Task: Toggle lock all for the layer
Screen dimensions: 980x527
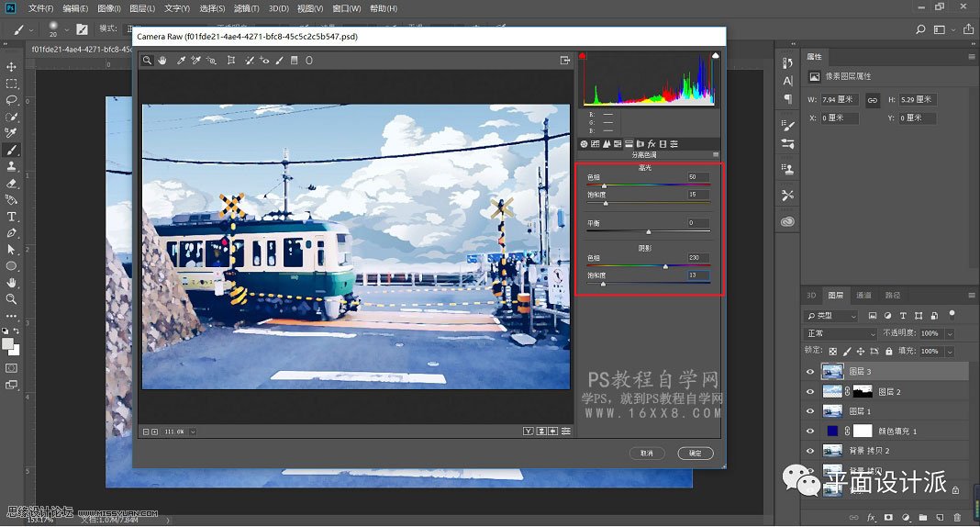Action: [x=888, y=352]
